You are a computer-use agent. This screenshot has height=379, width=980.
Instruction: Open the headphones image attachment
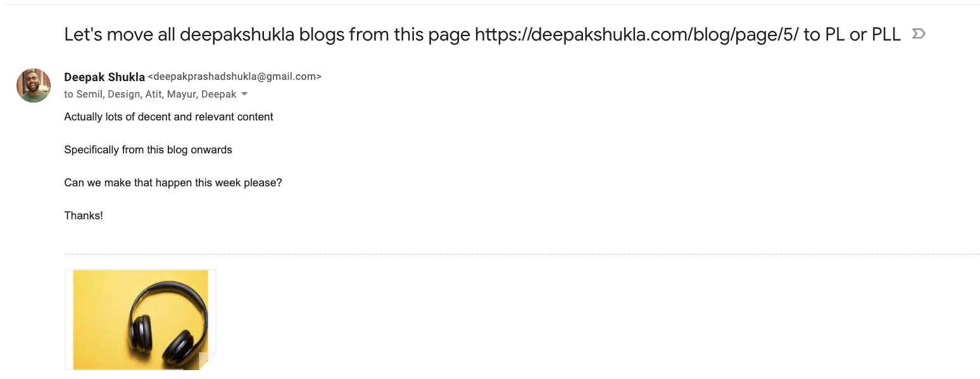click(141, 319)
